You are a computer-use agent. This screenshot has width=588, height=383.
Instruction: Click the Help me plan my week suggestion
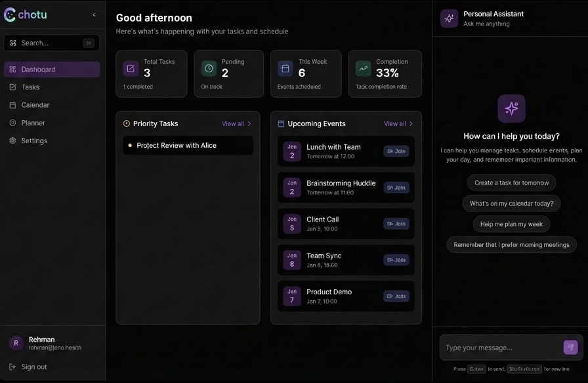tap(511, 223)
